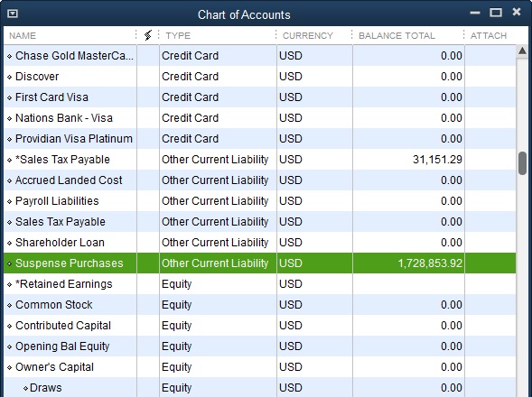Viewport: 532px width, 397px height.
Task: Select the Chase Gold MasterCard account row
Action: (260, 56)
